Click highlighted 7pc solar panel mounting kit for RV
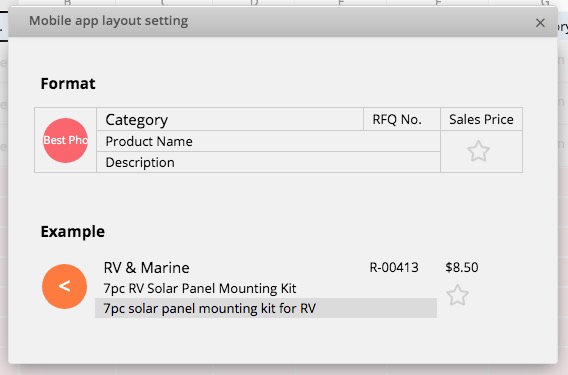 (x=266, y=308)
